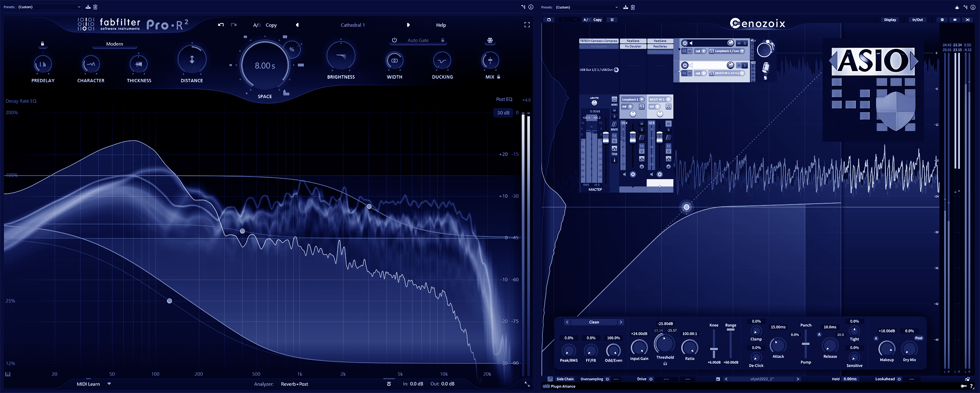Click the decay percent button near Space
This screenshot has width=980, height=393.
click(292, 49)
